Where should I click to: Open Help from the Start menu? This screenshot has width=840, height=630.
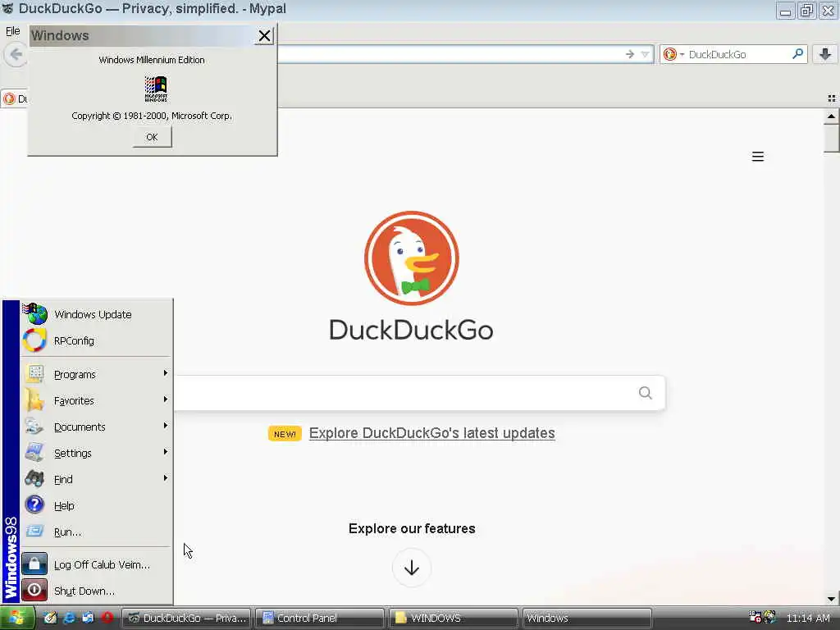point(97,505)
